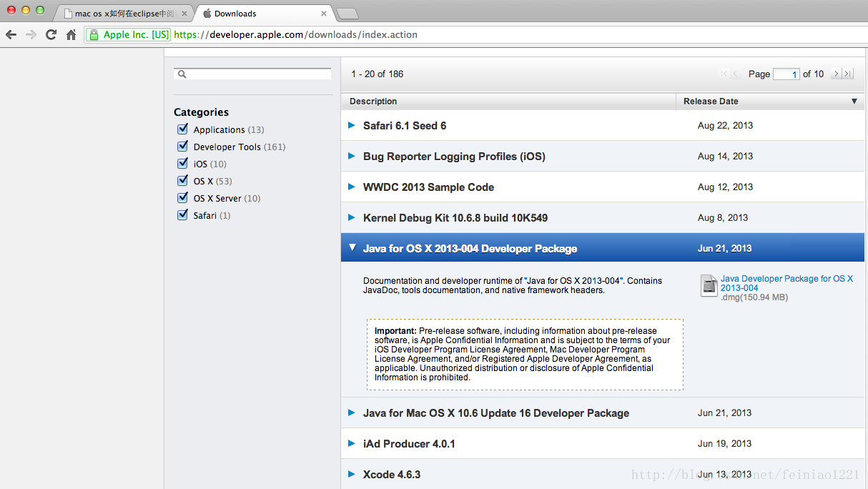Toggle Release Date sort arrow
The height and width of the screenshot is (489, 868).
(854, 102)
